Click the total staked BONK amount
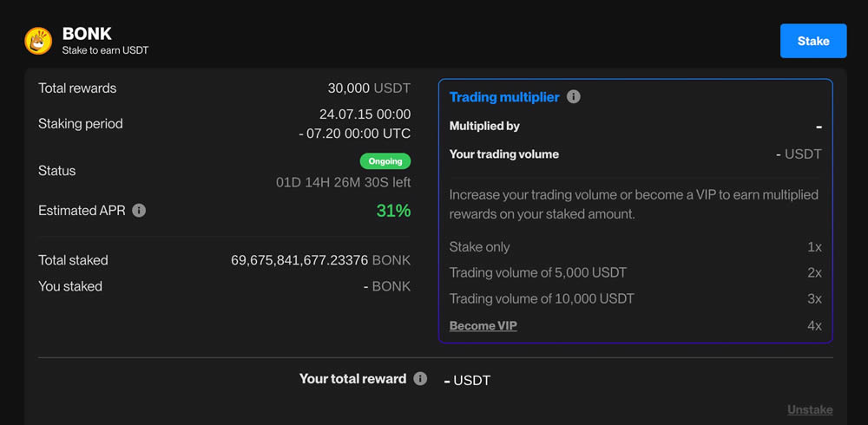868x425 pixels. (x=320, y=260)
